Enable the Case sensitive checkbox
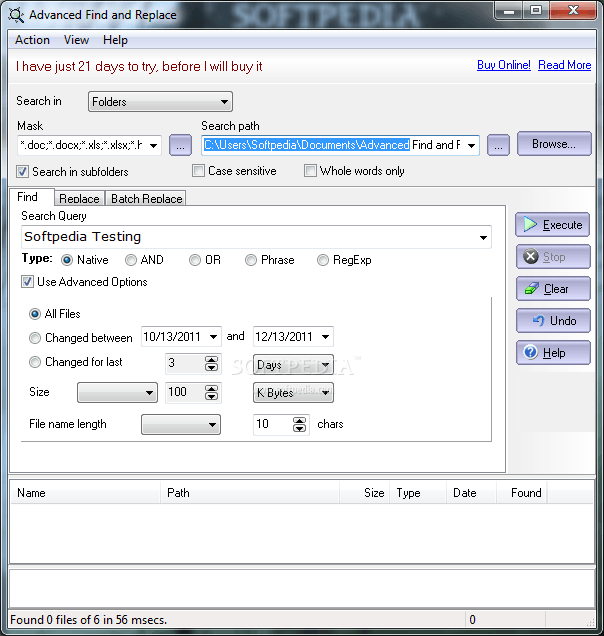Screen dimensions: 604x636 197,171
